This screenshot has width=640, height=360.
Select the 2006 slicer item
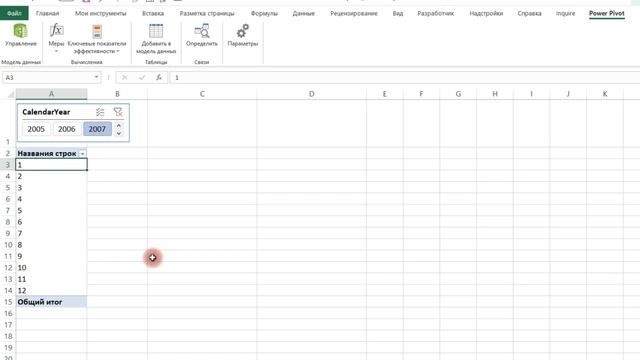[x=67, y=129]
